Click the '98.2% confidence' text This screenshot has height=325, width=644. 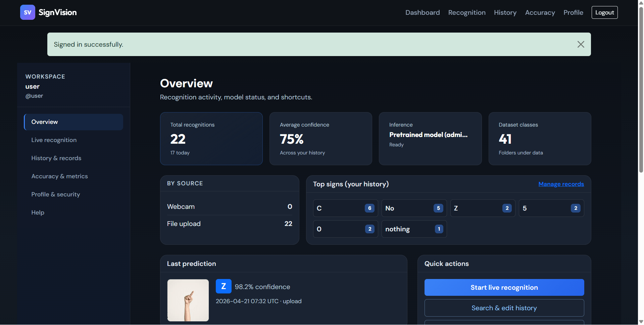pyautogui.click(x=262, y=287)
